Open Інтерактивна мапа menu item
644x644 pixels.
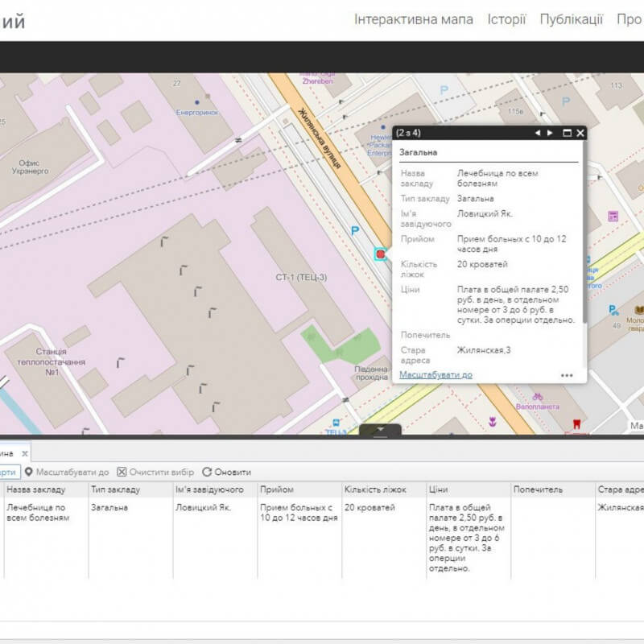413,19
